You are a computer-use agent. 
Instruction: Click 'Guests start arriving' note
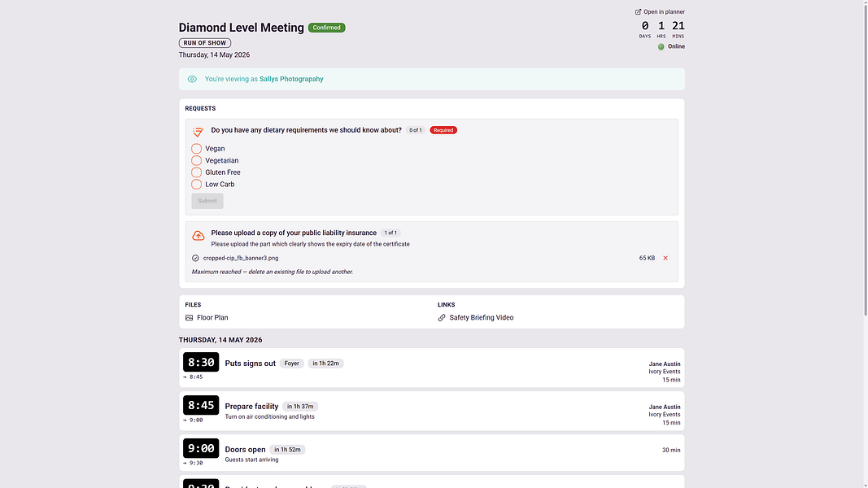tap(251, 460)
